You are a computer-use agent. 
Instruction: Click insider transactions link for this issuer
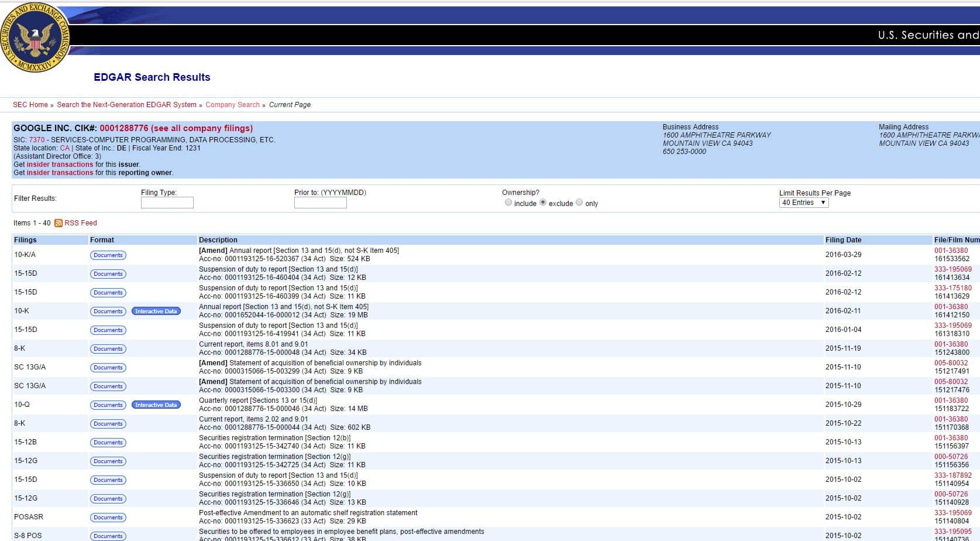click(60, 165)
